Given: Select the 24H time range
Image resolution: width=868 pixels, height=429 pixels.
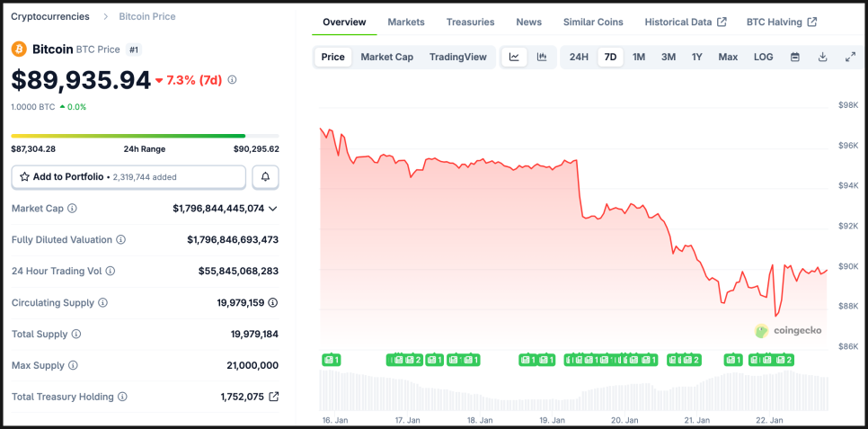Looking at the screenshot, I should click(579, 58).
